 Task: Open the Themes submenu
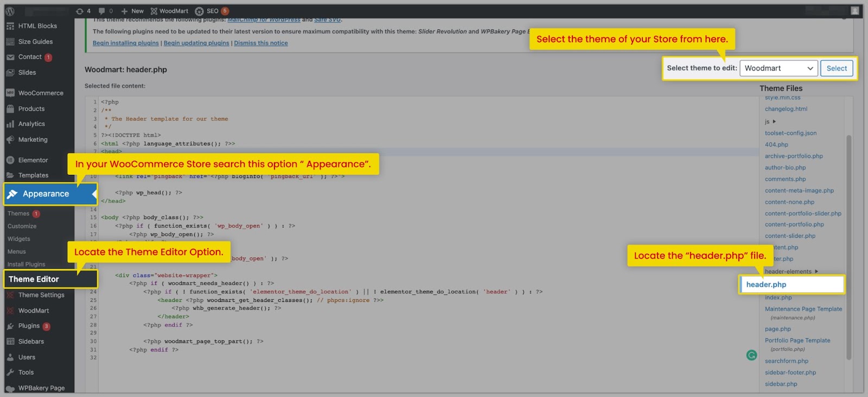(18, 213)
